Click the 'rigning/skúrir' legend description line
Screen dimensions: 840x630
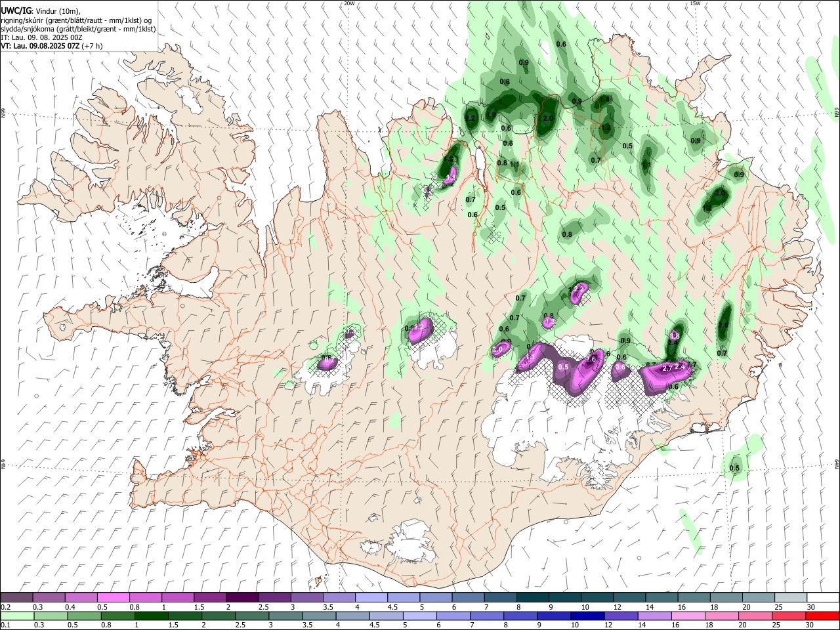point(75,20)
